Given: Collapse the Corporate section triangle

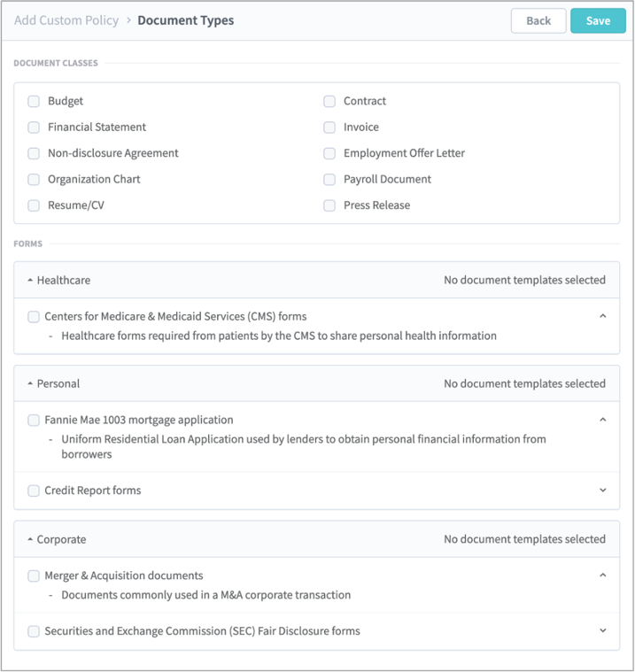Looking at the screenshot, I should click(x=30, y=539).
